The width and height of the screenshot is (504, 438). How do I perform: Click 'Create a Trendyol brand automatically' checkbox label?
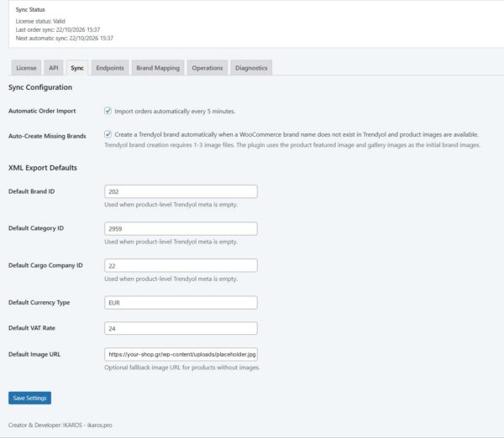(x=297, y=134)
